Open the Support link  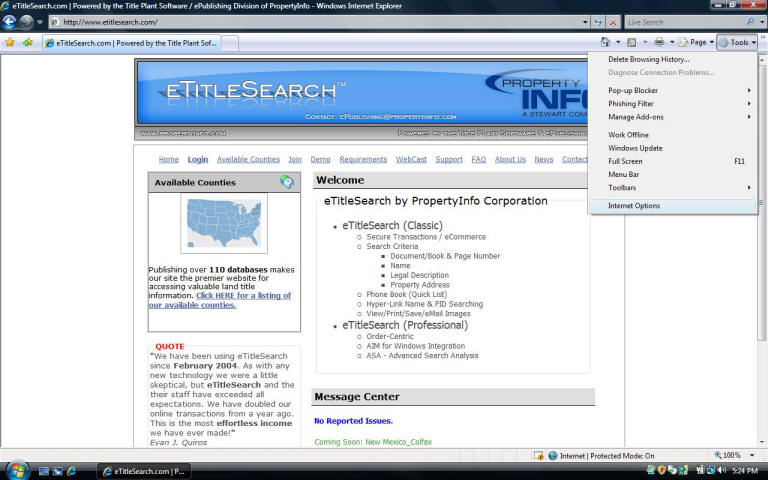point(449,160)
